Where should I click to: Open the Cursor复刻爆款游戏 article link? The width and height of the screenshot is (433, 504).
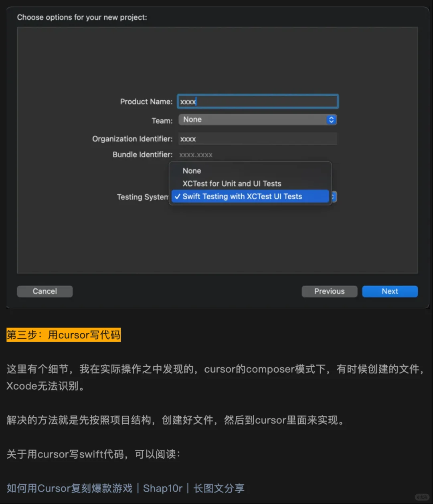(69, 488)
